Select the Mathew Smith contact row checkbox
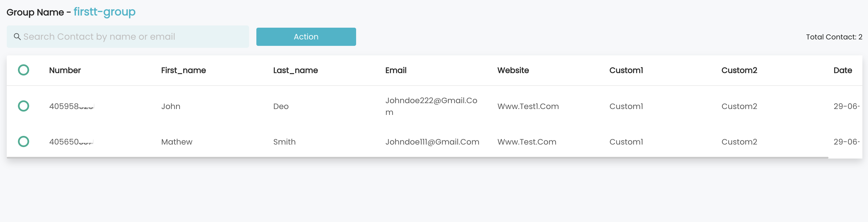 click(23, 141)
